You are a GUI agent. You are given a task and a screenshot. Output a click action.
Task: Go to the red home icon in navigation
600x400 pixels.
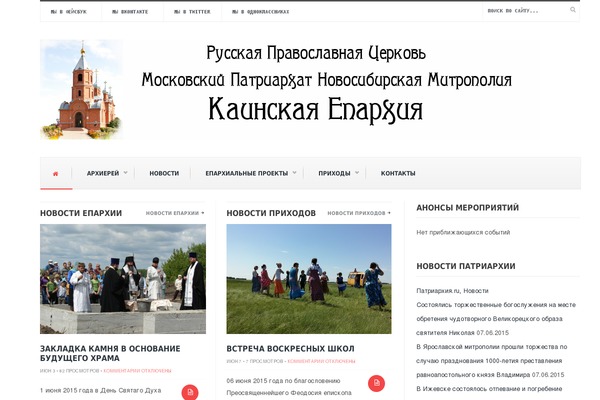pyautogui.click(x=55, y=173)
